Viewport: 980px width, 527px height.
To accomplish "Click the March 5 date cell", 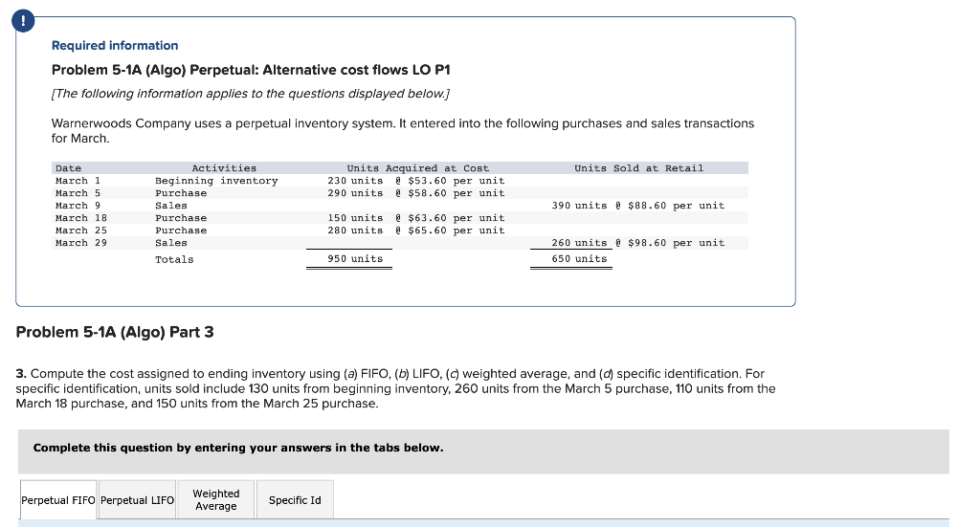I will [x=78, y=193].
